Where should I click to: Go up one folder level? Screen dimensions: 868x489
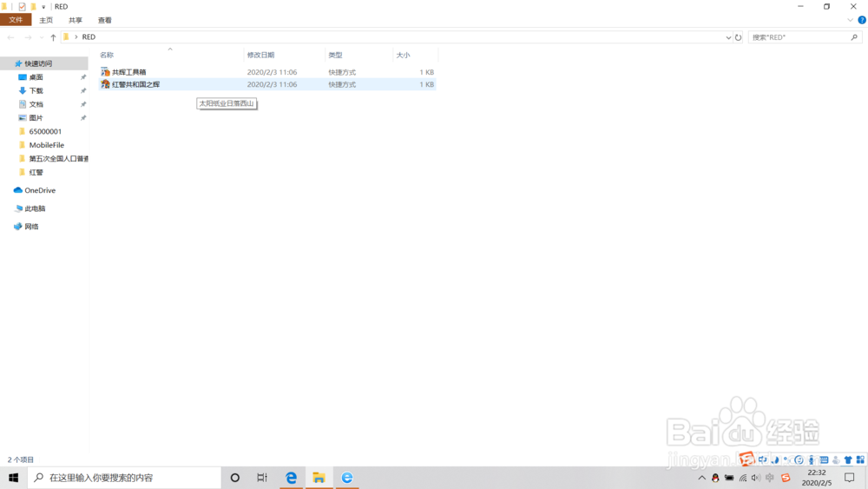[x=53, y=37]
